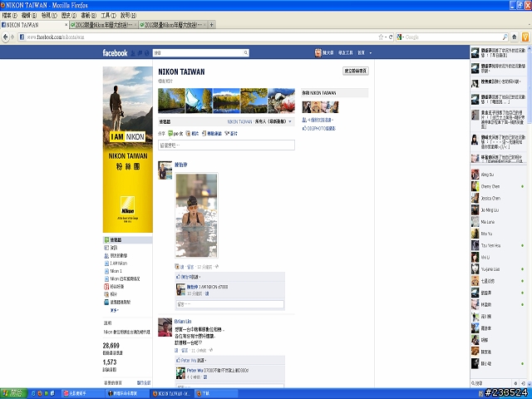Open the Firefox view menu (V)
The width and height of the screenshot is (532, 399).
(49, 16)
